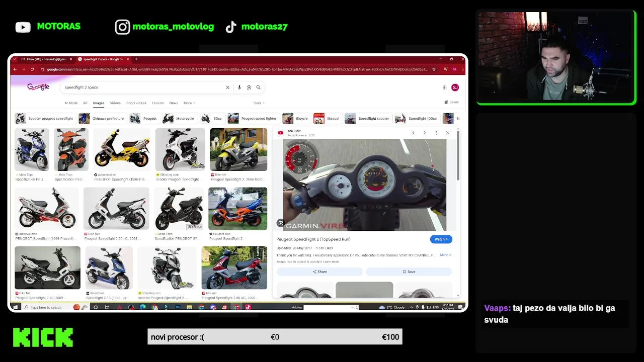Show previous image in preview panel

[413, 133]
